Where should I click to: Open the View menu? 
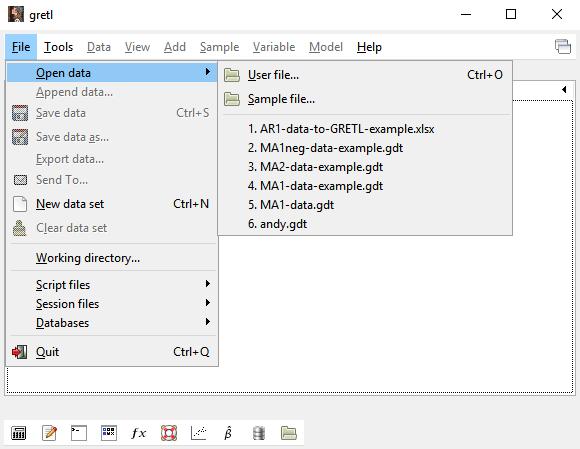click(x=137, y=47)
